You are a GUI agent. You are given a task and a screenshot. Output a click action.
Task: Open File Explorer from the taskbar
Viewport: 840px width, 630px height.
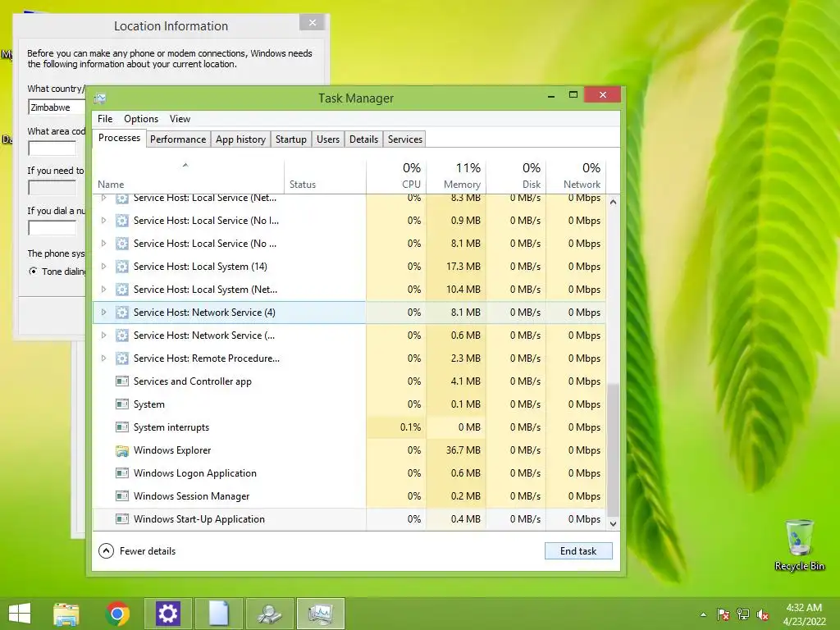(x=66, y=614)
